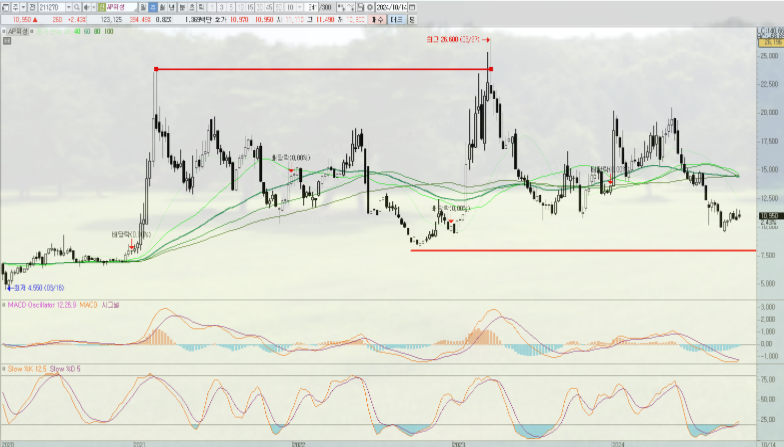Click the 주 selector at toolbar start
The width and height of the screenshot is (784, 447).
(x=16, y=8)
